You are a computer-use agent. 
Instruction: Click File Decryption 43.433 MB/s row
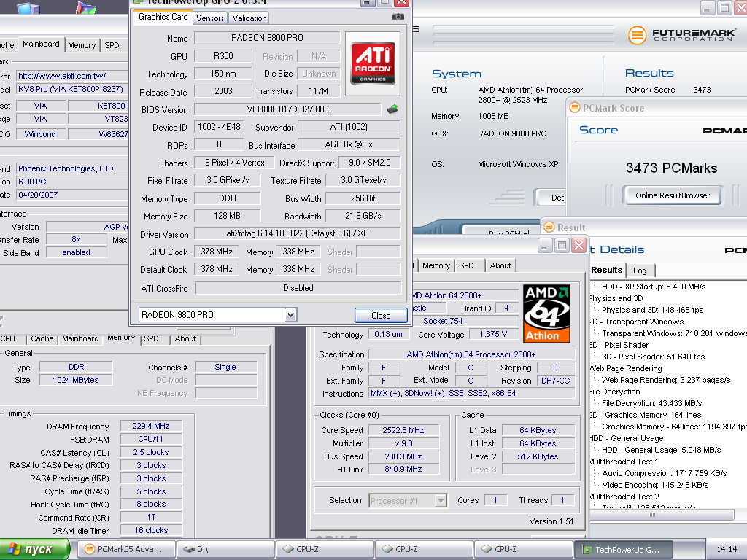[651, 403]
